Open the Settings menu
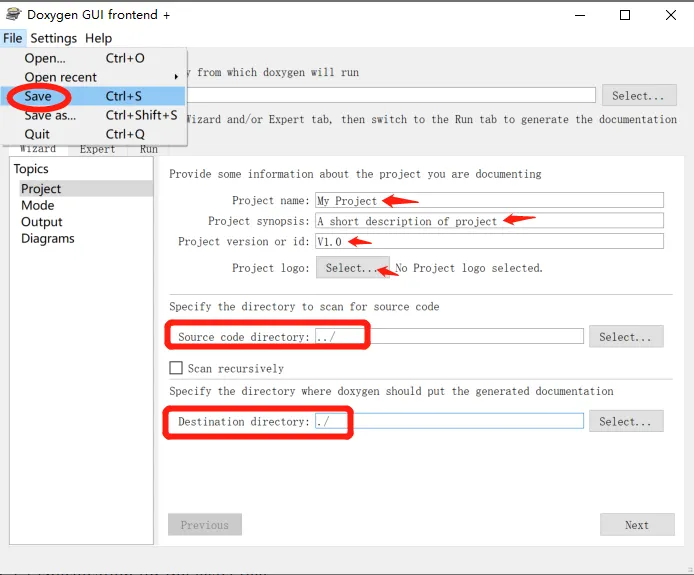This screenshot has width=694, height=575. click(x=54, y=38)
